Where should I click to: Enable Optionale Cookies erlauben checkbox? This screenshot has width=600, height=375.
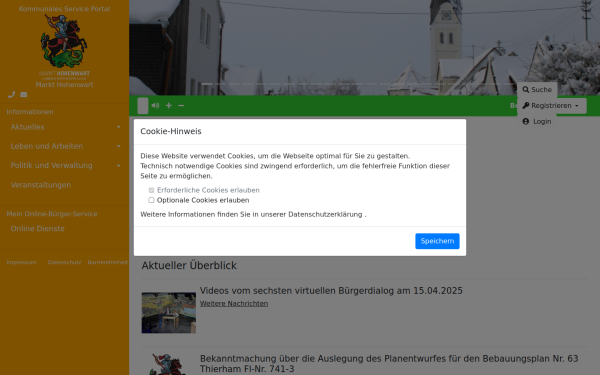click(151, 200)
